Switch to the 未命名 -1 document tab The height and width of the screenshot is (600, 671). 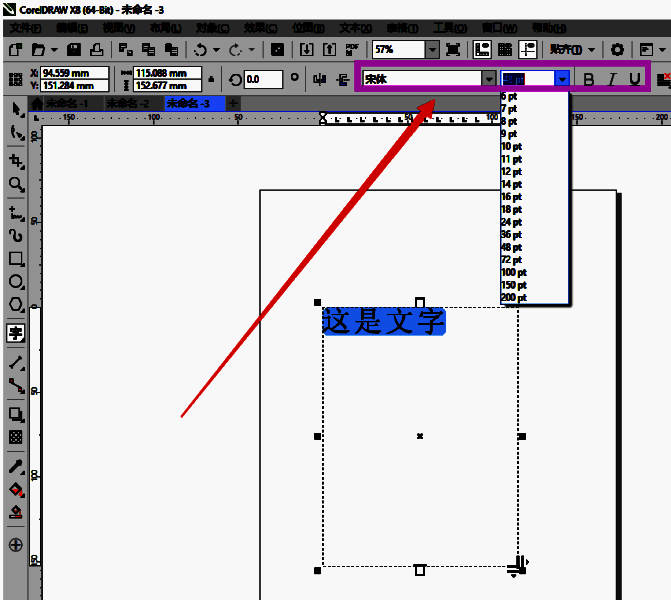click(66, 103)
